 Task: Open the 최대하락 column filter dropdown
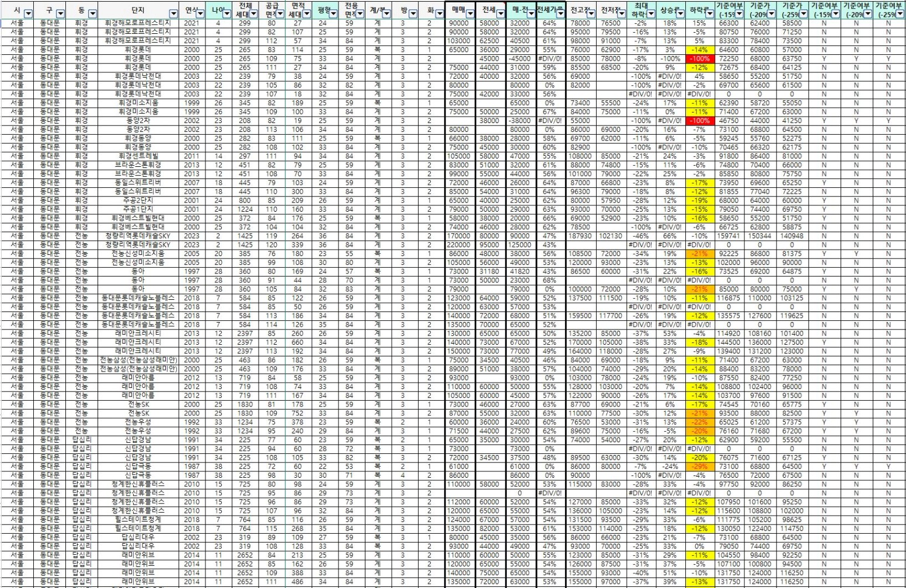point(651,13)
